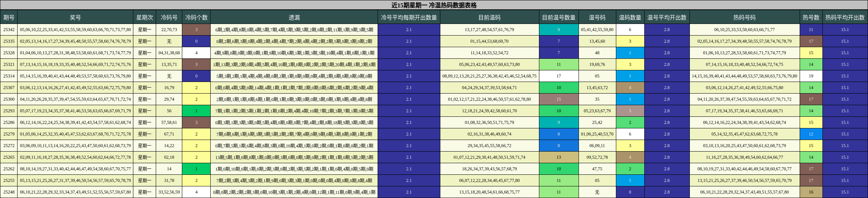Image resolution: width=868 pixels, height=198 pixels.
Task: Click cold numbers cell 57,58,61
Action: tap(169, 122)
